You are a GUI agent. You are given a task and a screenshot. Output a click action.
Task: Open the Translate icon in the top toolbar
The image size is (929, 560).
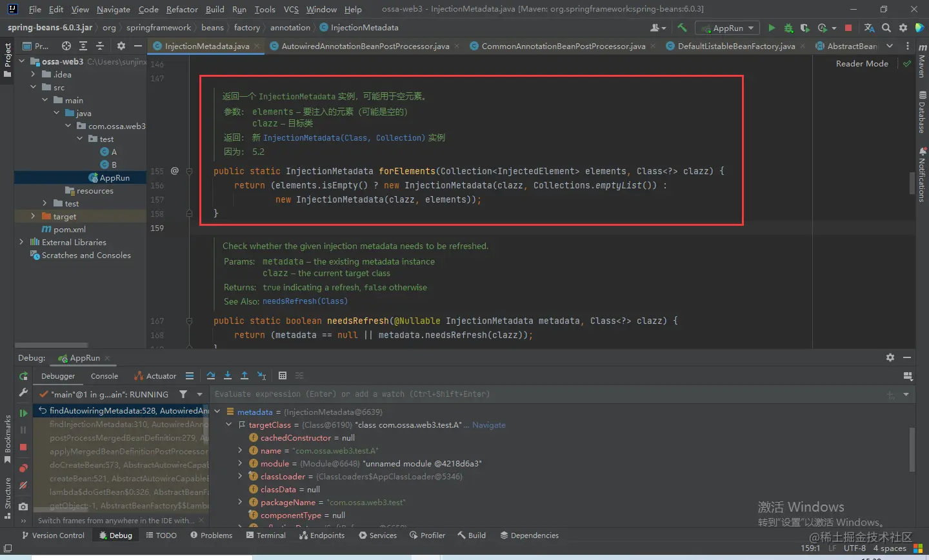click(869, 28)
